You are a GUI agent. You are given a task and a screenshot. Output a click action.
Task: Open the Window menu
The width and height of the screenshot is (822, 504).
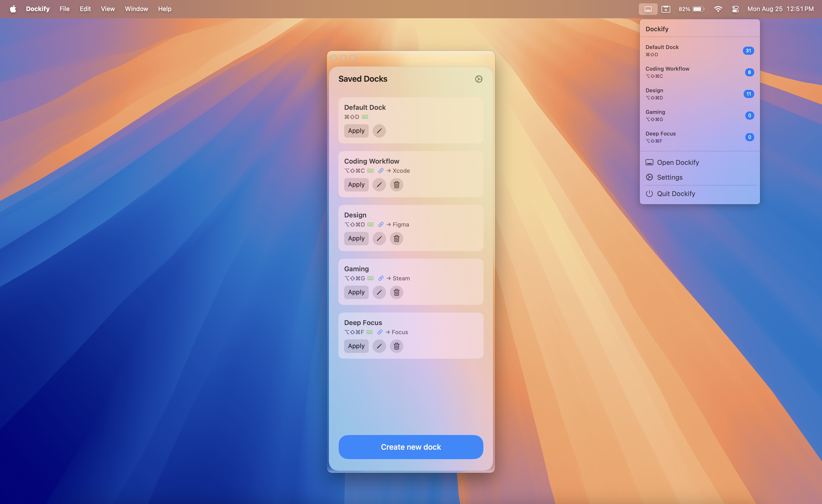pyautogui.click(x=136, y=9)
